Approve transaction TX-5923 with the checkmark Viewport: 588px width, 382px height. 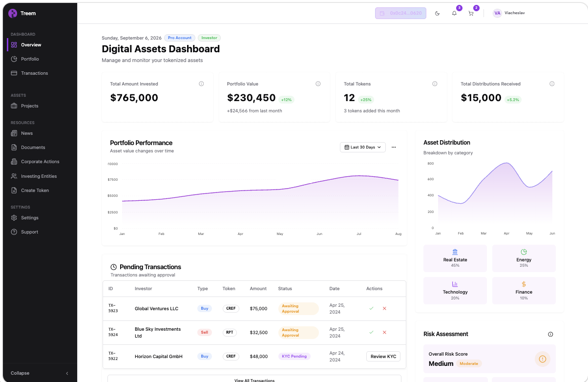coord(371,309)
